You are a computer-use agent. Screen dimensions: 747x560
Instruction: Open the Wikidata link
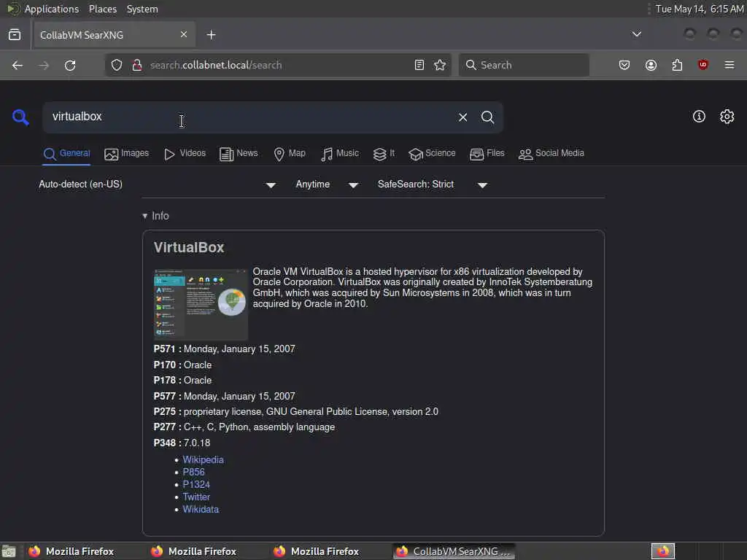[x=201, y=510]
